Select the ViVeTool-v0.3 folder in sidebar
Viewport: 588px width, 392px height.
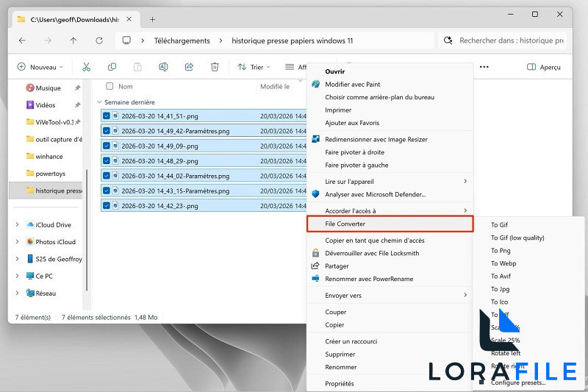point(53,122)
